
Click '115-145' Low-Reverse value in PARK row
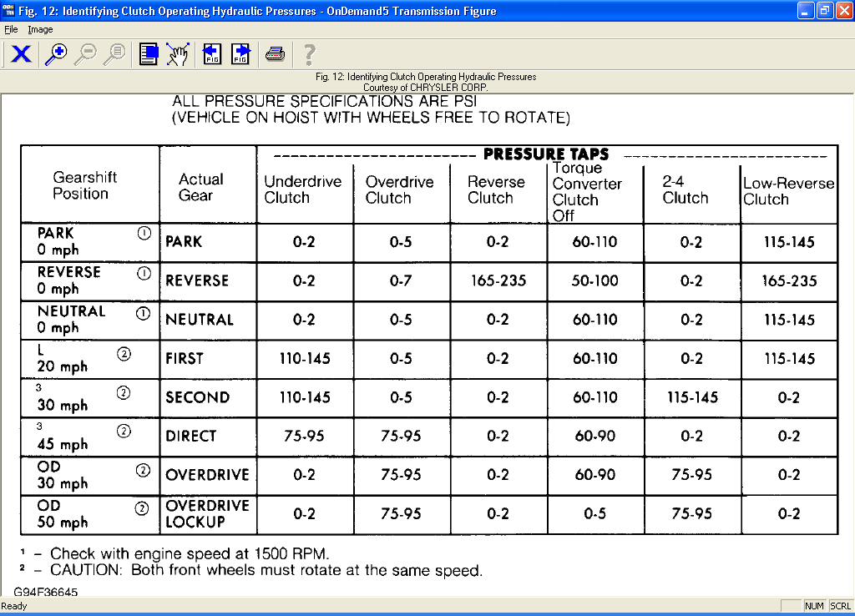[x=789, y=242]
